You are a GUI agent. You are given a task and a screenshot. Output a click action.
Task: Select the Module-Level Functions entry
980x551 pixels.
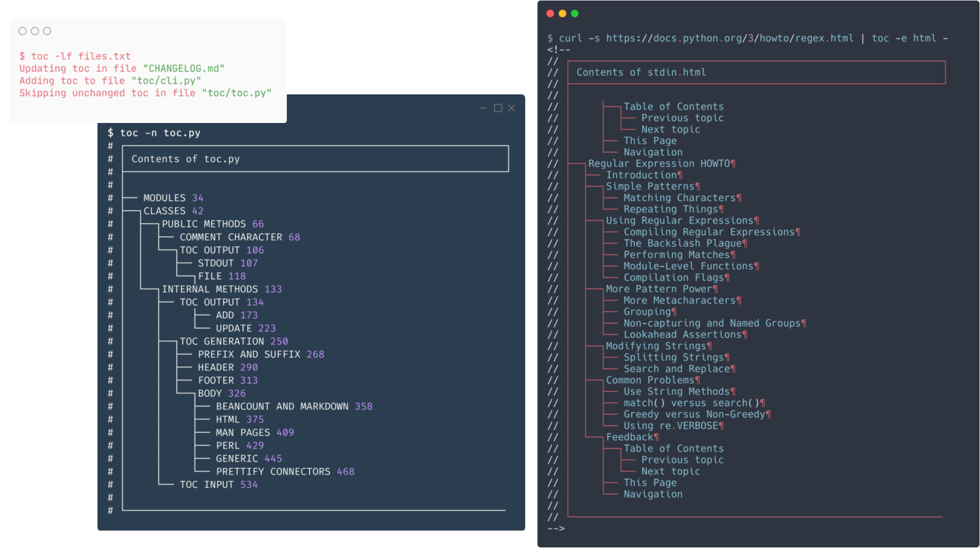coord(692,266)
